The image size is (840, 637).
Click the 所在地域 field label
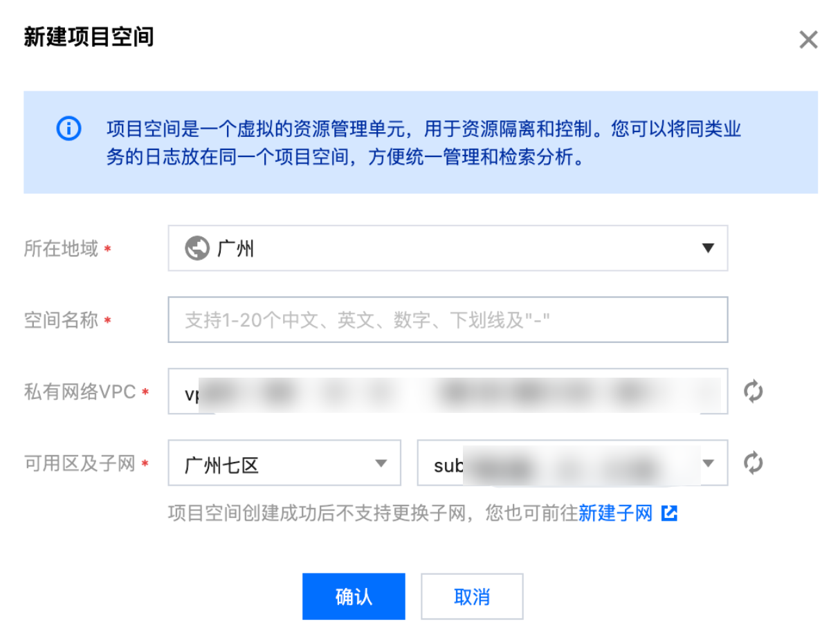[61, 248]
